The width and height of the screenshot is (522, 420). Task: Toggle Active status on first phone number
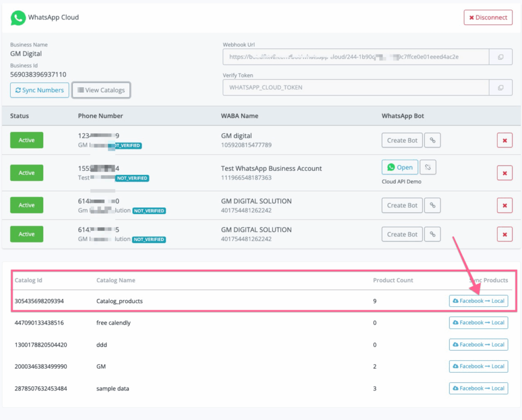[x=27, y=140]
